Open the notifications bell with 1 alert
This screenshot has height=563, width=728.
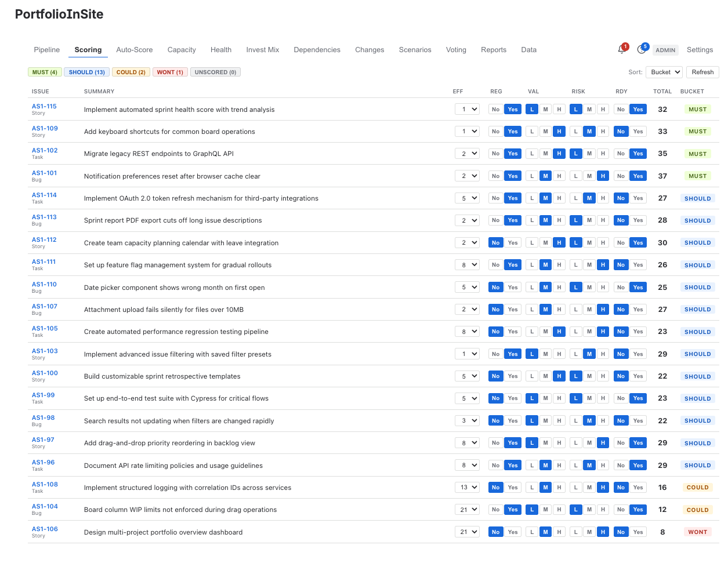(621, 50)
